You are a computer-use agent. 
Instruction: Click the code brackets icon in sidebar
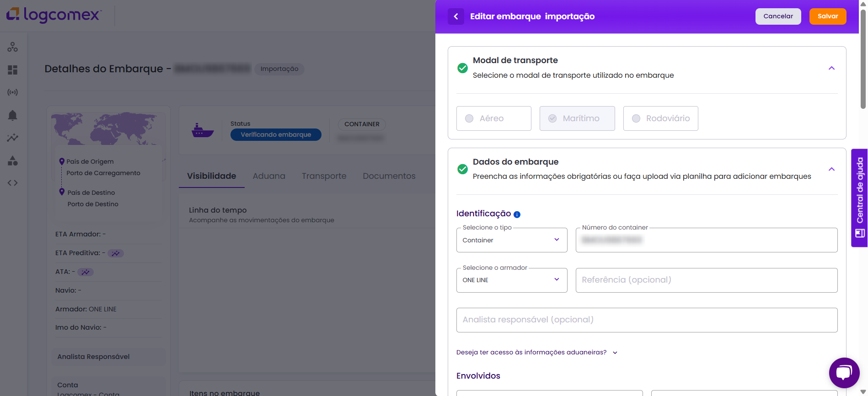click(13, 183)
